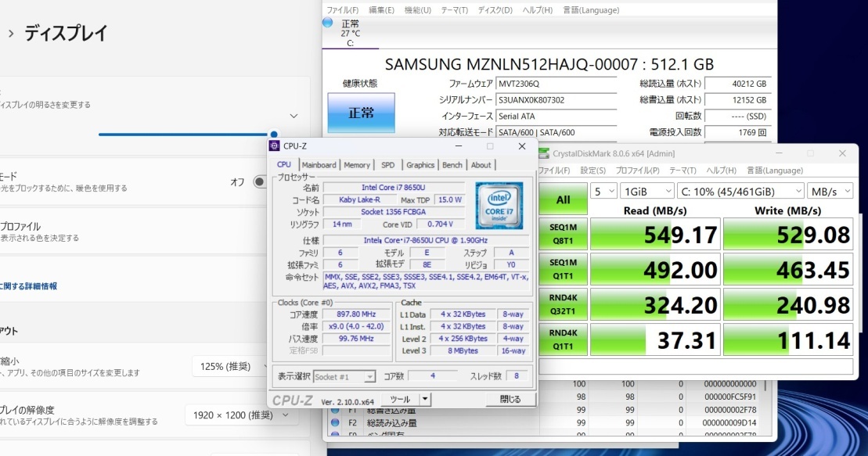
Task: Click the CPU-Z application icon in the title bar
Action: click(274, 146)
